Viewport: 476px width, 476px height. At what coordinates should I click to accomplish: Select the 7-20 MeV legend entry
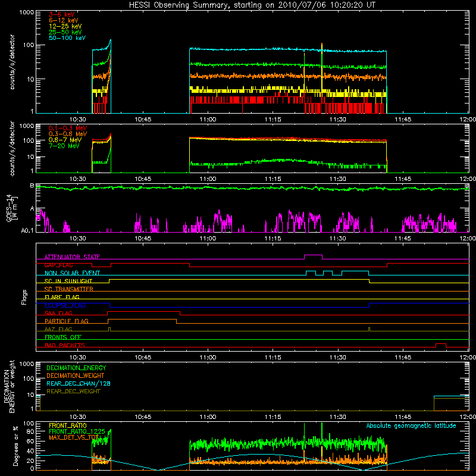pos(64,146)
